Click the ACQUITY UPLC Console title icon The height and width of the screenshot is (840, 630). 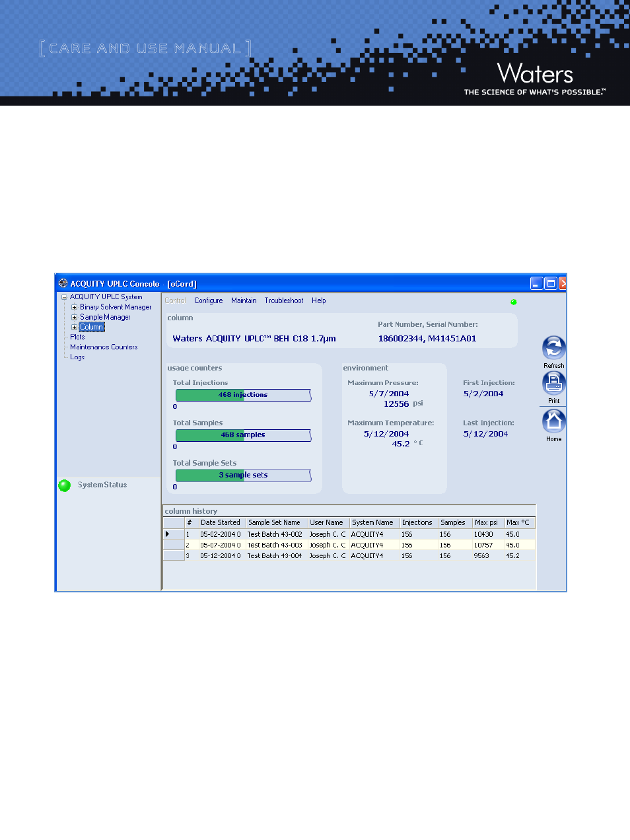pos(63,283)
